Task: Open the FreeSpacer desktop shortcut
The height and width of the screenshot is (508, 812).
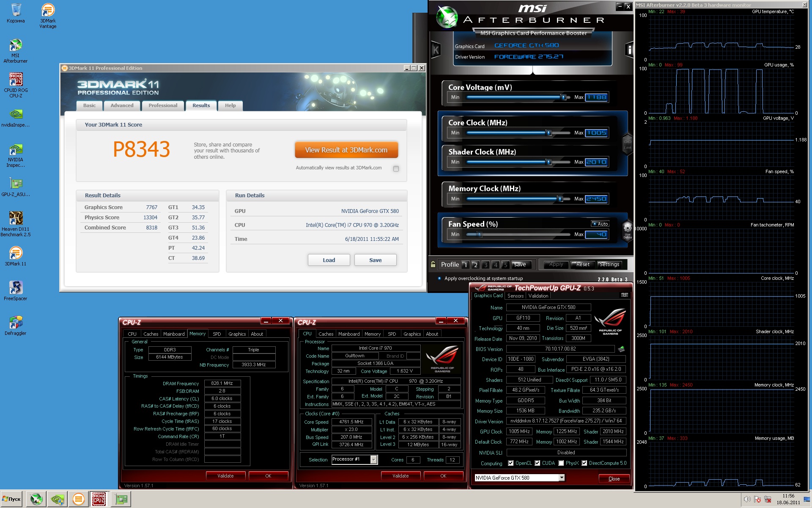Action: pos(16,288)
